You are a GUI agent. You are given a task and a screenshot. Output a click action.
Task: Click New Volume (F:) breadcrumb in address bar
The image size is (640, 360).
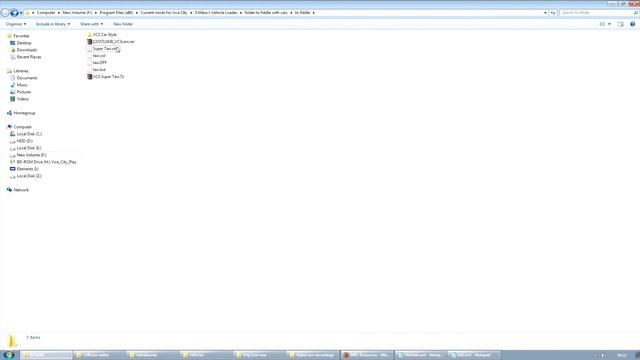point(77,13)
